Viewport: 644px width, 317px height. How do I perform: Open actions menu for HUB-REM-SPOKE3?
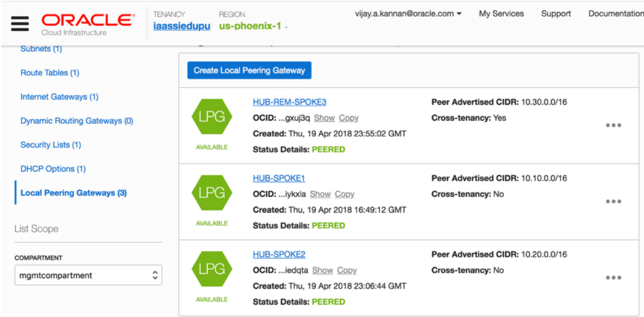[614, 126]
